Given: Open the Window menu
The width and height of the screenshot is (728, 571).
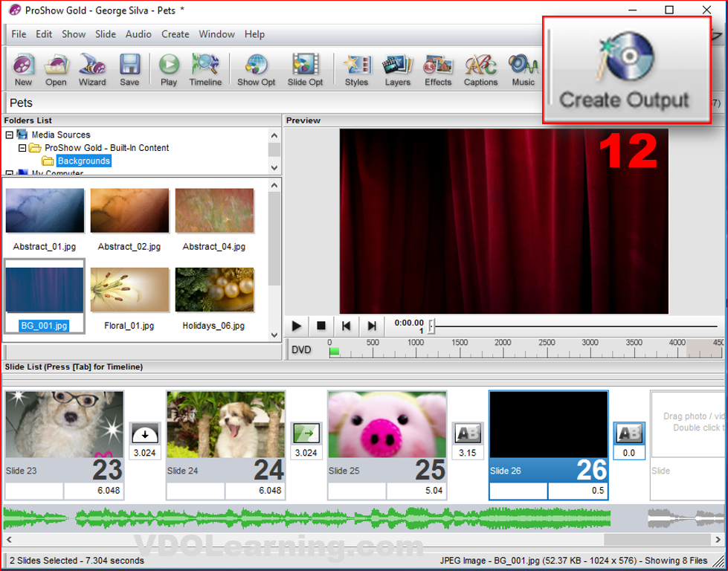Looking at the screenshot, I should click(217, 34).
